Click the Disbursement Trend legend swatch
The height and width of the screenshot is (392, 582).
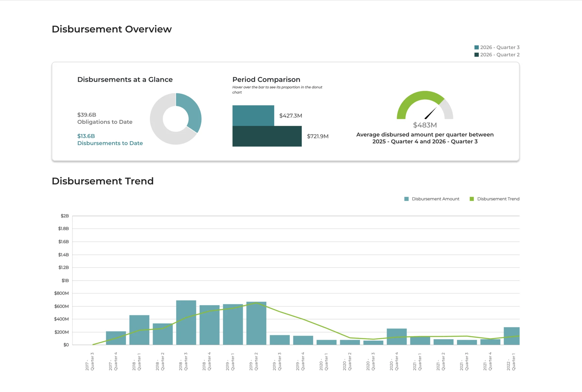point(472,199)
